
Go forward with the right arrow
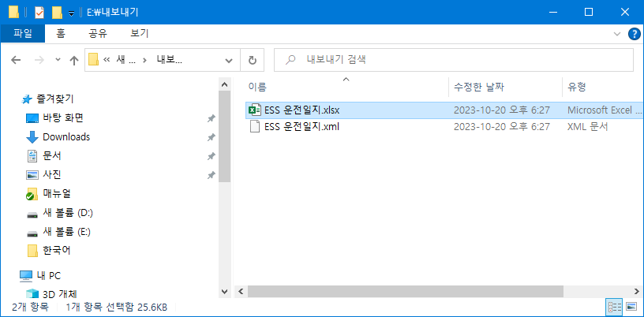pos(39,61)
